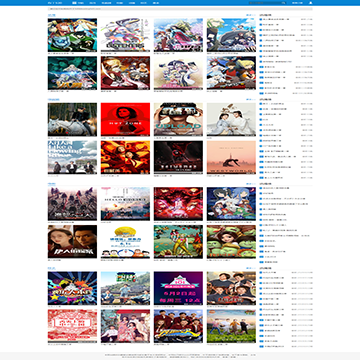360x360 pixels.
Task: Open the UPLOAD series poster
Action: 178,119
